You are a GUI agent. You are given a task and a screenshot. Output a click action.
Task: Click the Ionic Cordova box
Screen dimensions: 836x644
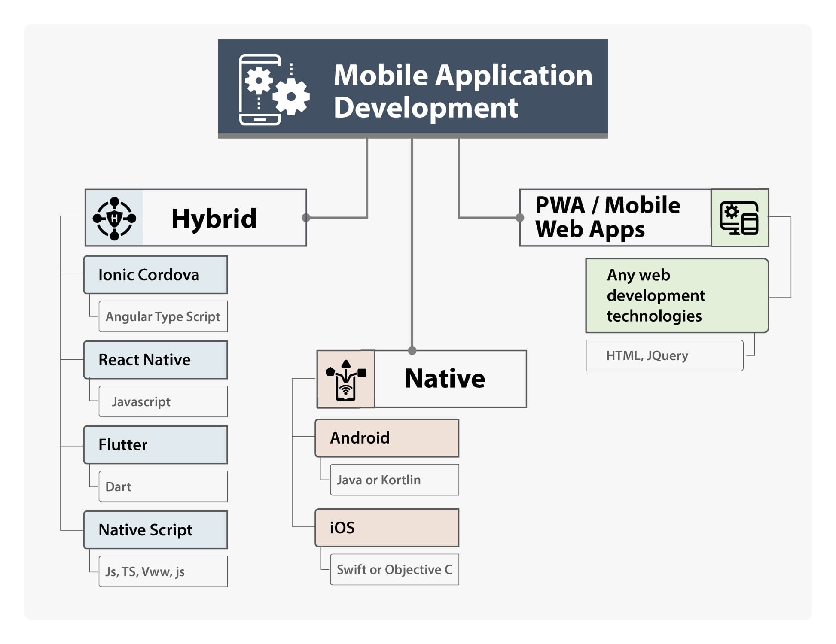[156, 275]
